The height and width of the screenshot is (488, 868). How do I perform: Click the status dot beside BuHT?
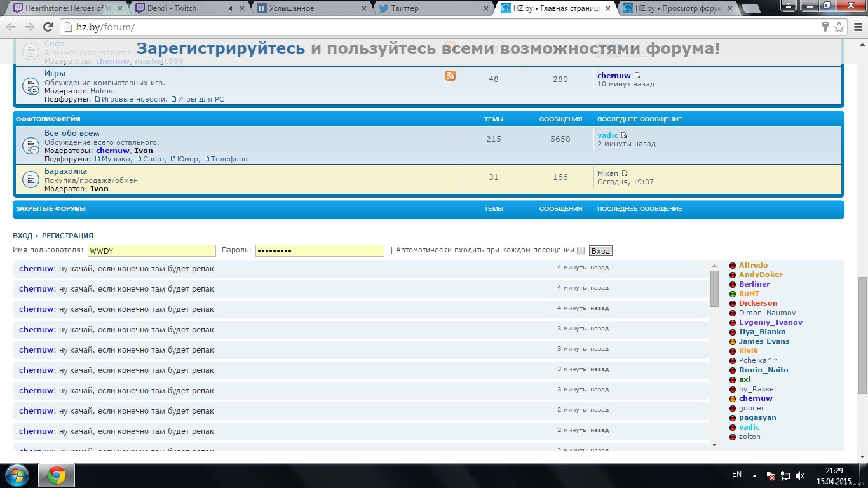point(733,294)
